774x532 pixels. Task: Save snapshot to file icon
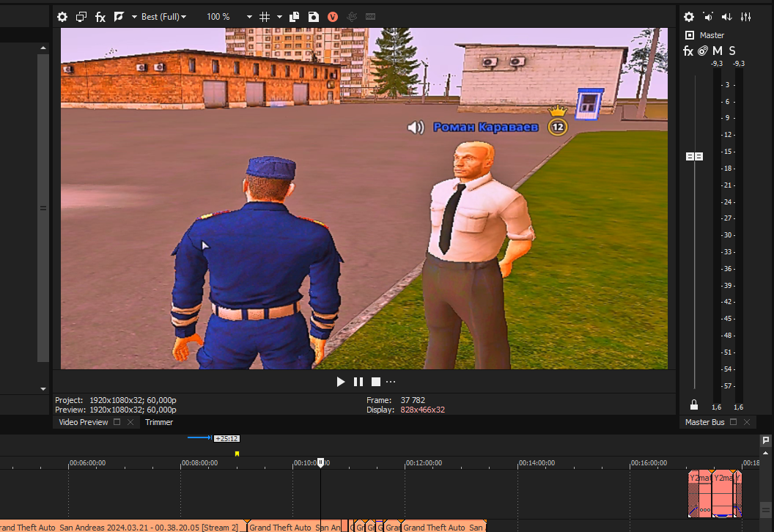coord(314,17)
